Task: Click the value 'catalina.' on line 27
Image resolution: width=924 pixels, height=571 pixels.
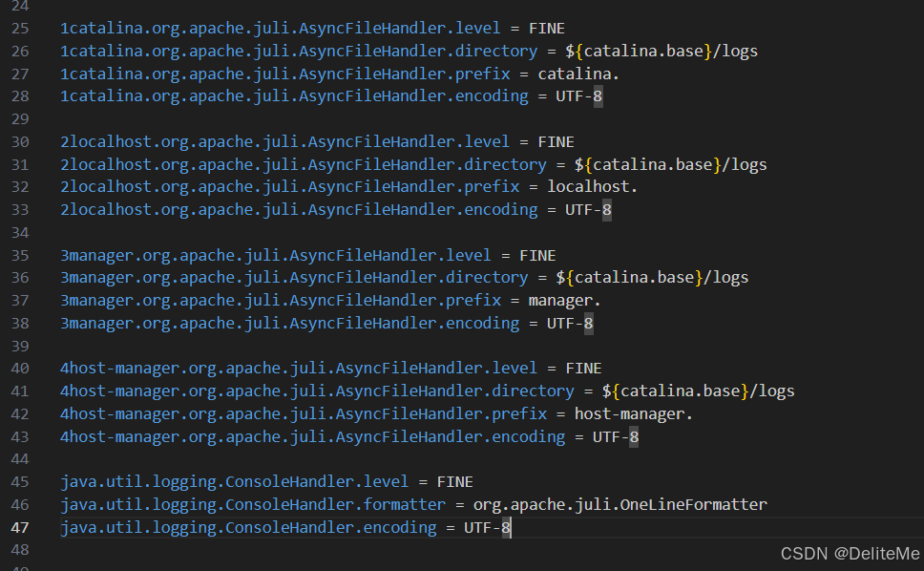Action: [578, 74]
